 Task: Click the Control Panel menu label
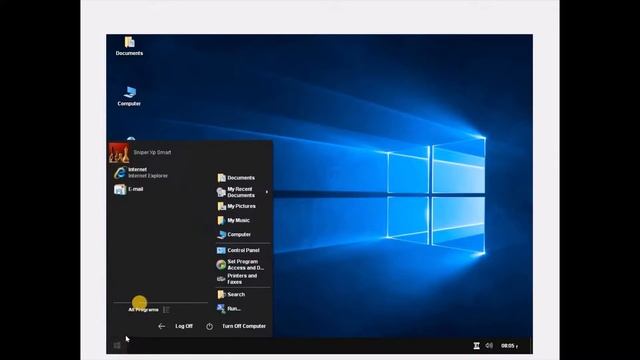[x=243, y=250]
